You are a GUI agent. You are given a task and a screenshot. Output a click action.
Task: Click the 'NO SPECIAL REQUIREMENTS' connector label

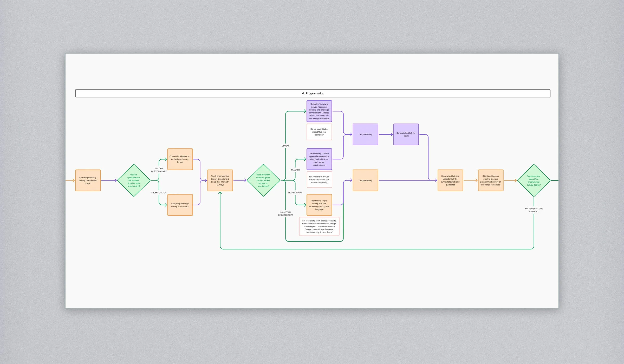(285, 214)
